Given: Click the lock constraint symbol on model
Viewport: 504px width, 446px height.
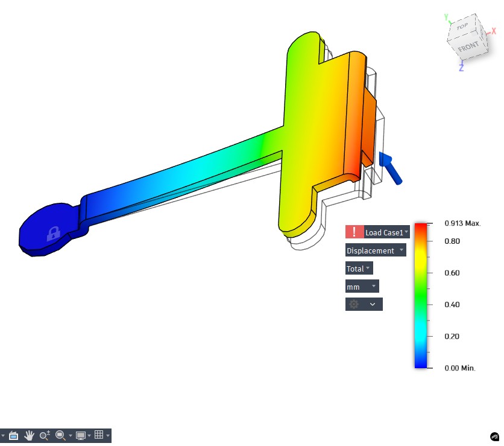Looking at the screenshot, I should tap(53, 233).
